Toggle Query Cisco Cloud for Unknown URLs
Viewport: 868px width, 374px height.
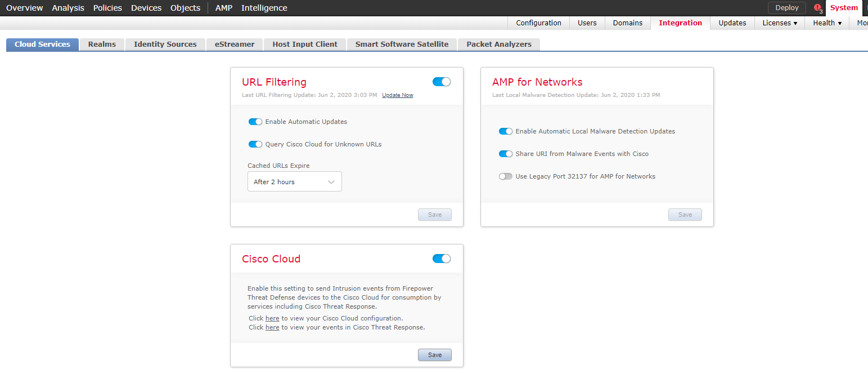[x=255, y=144]
